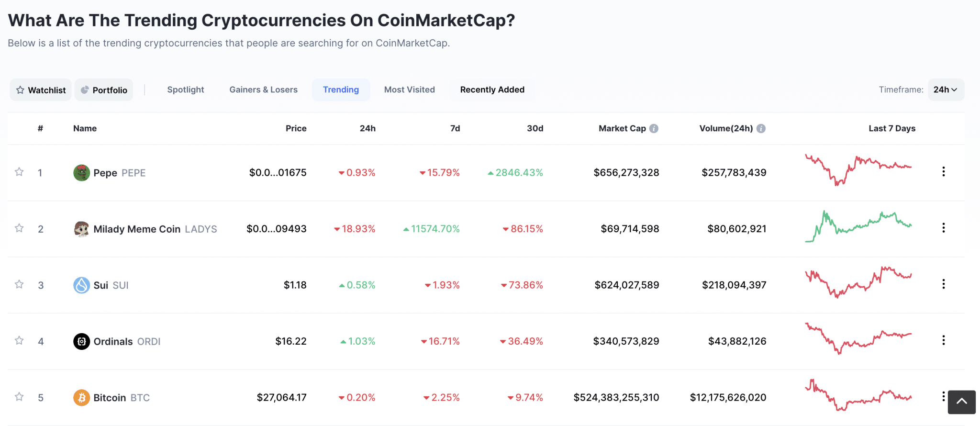Click Pepe 30d change 2846.43%

515,172
